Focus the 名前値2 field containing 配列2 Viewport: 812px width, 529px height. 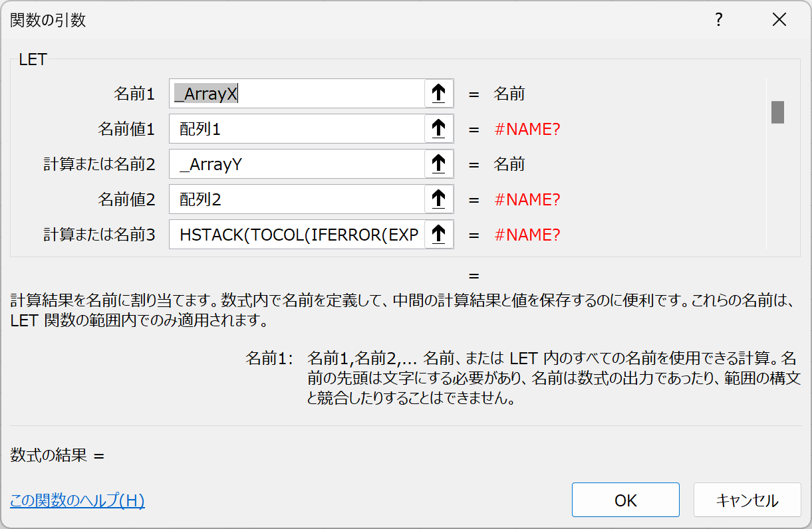(x=297, y=199)
